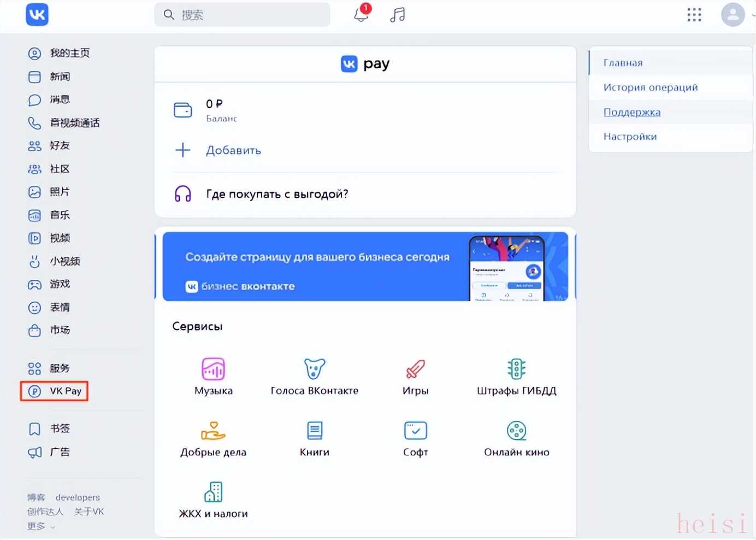Open the Музыка service icon
The height and width of the screenshot is (540, 756).
(x=214, y=369)
